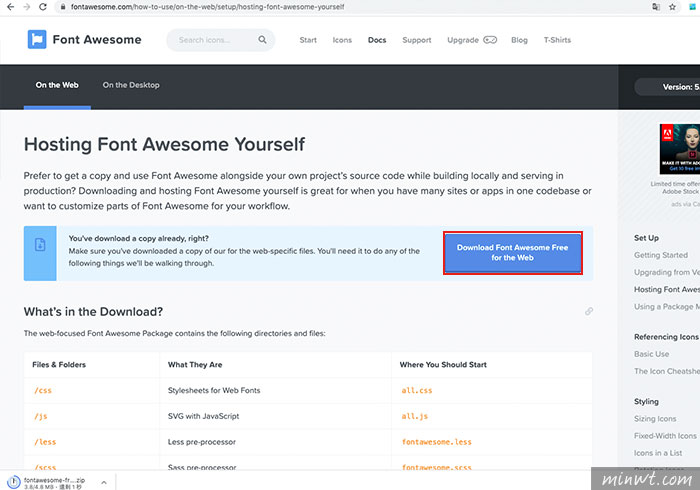Click the site padlock icon
Viewport: 700px width, 490px height.
pos(63,7)
